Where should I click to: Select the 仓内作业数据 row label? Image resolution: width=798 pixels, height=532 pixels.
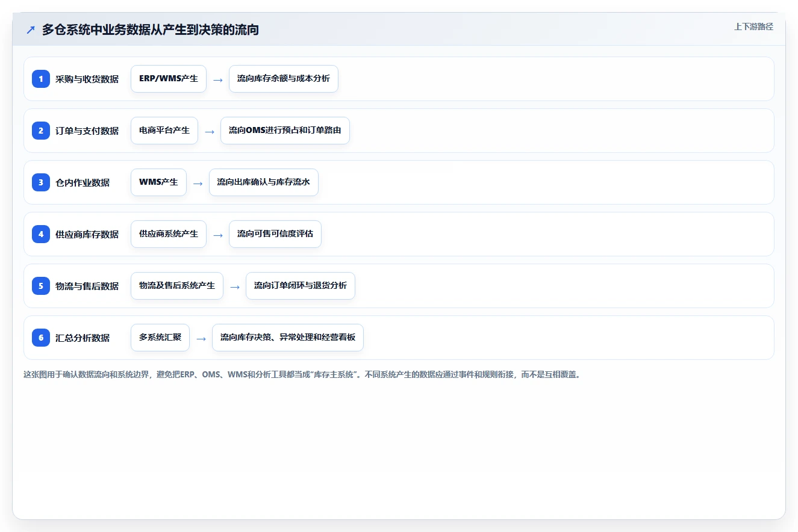click(x=83, y=182)
